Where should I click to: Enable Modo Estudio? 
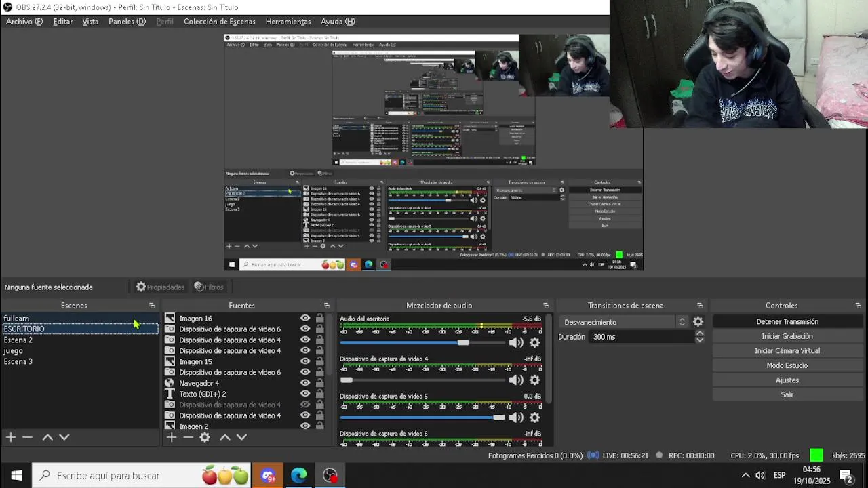pos(787,365)
